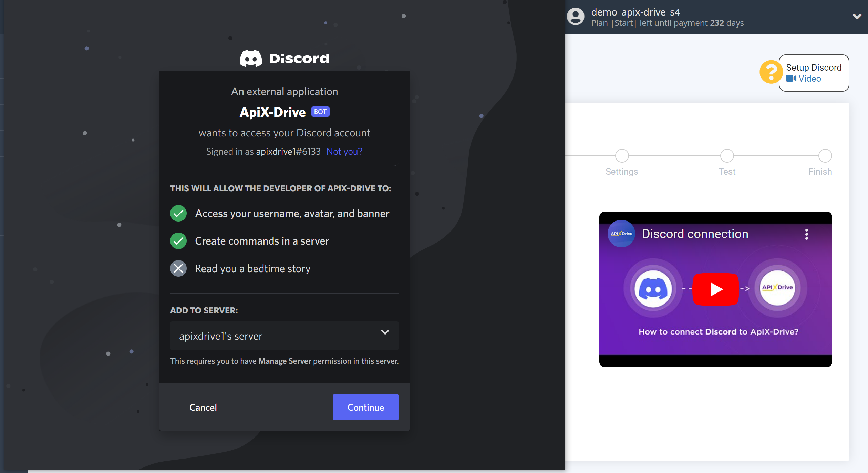Toggle the create commands in server permission

click(177, 240)
